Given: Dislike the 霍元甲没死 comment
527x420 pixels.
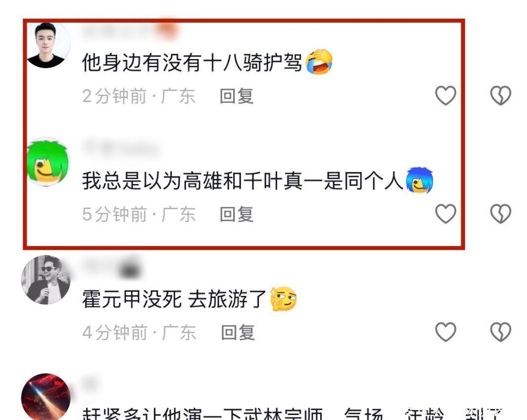Looking at the screenshot, I should tap(500, 332).
